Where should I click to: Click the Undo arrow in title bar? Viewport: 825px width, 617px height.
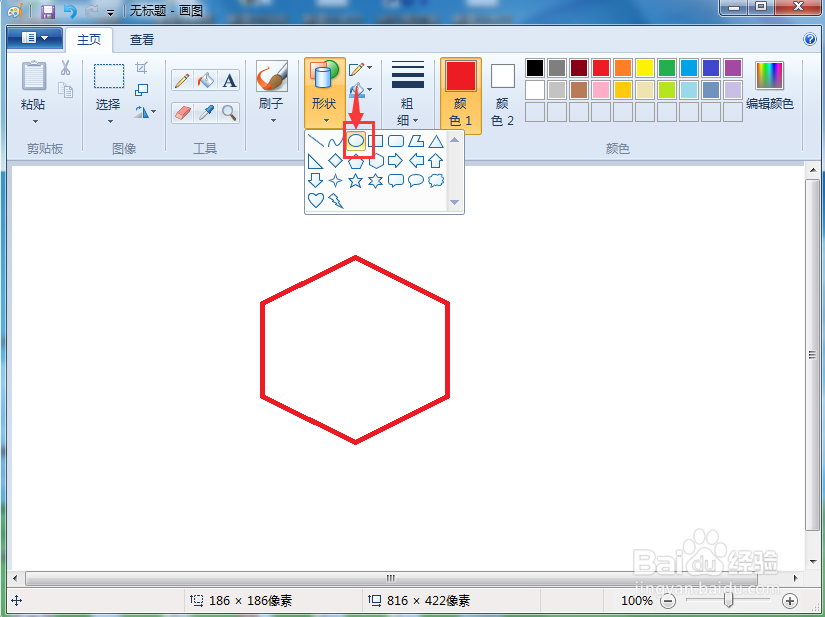click(70, 11)
